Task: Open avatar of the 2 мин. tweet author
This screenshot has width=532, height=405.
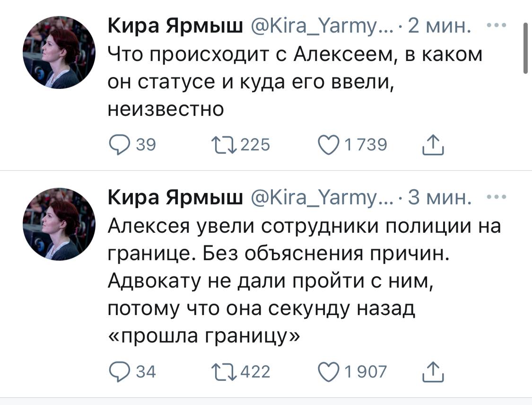Action: [x=60, y=52]
